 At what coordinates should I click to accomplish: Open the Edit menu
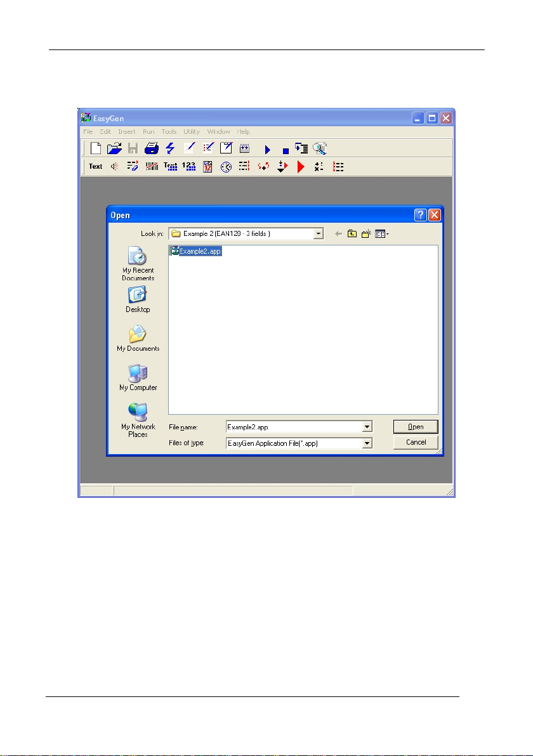pos(105,132)
